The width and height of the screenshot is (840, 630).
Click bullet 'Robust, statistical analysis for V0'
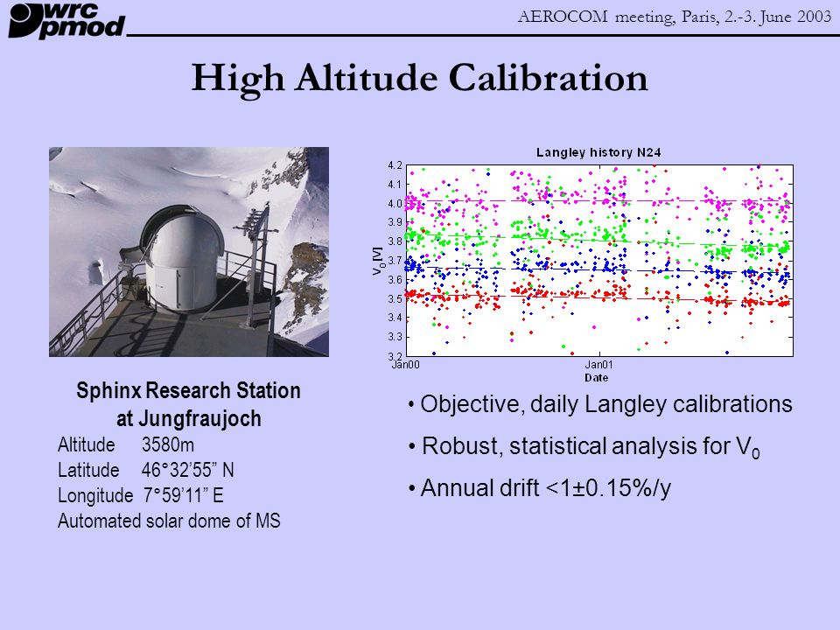point(584,447)
